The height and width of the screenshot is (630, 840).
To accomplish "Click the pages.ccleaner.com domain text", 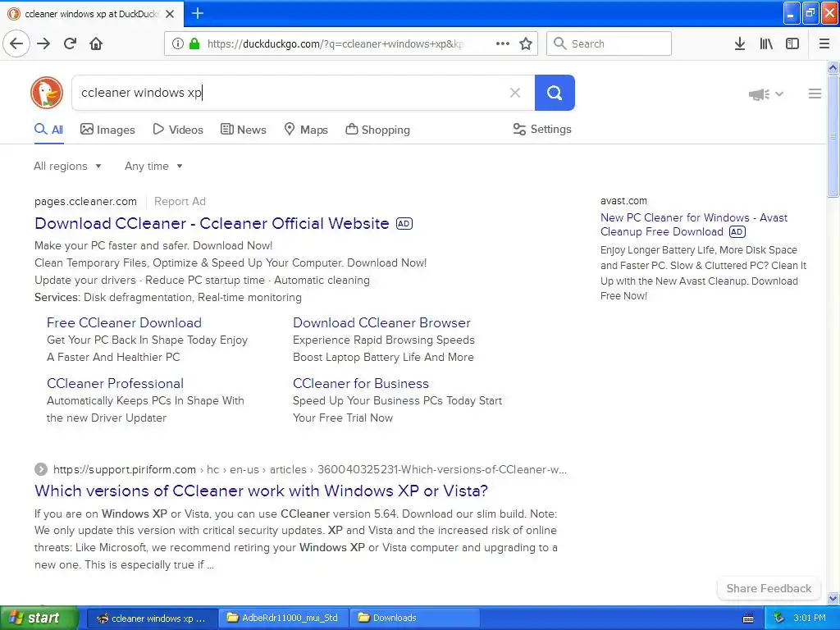I will pyautogui.click(x=85, y=202).
